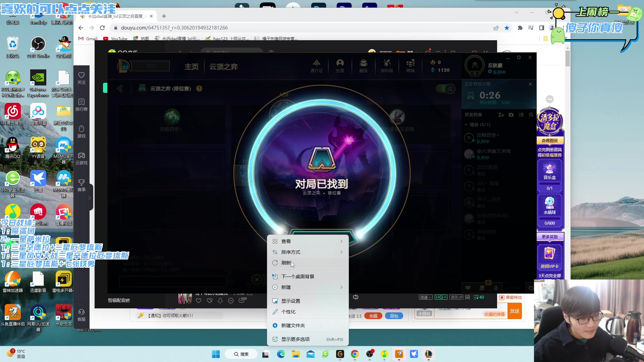Mute the Douyu stream player volume
The width and height of the screenshot is (644, 362).
point(356,297)
